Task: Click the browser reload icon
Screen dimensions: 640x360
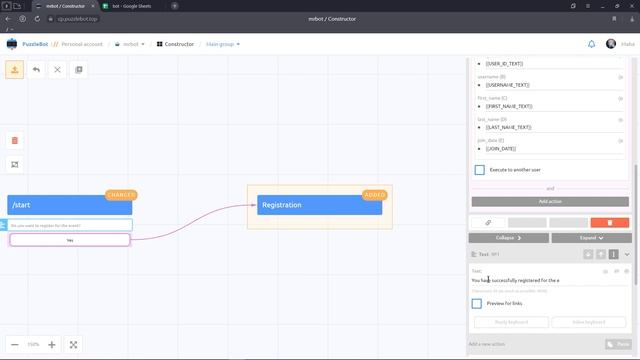Action: tap(37, 19)
